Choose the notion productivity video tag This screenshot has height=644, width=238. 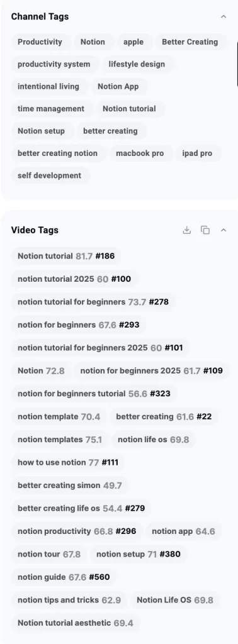tap(77, 531)
